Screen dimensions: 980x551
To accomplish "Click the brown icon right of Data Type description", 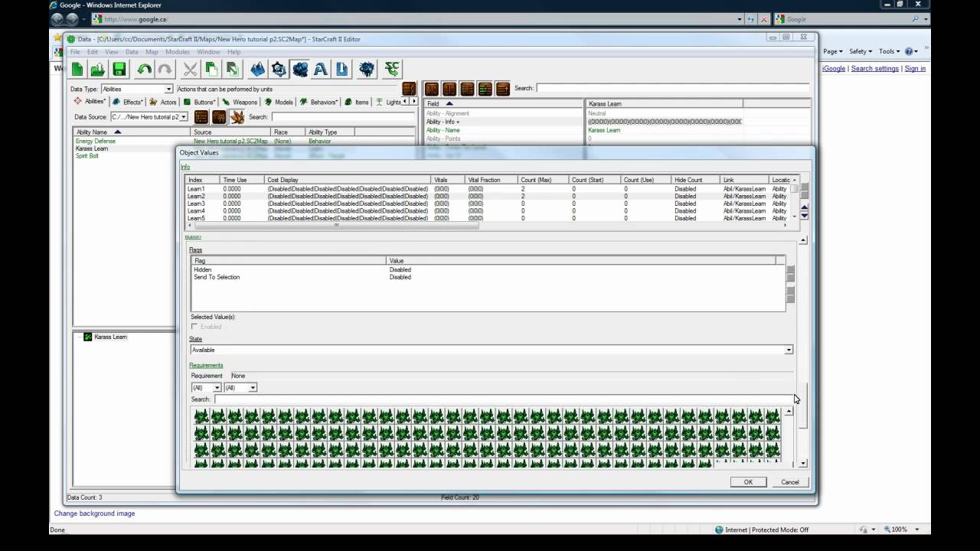I will click(409, 89).
